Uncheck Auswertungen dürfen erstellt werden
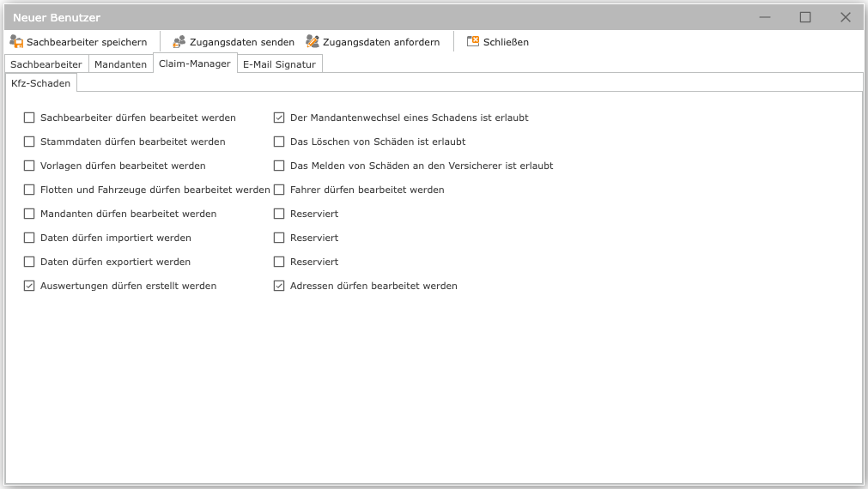 click(x=29, y=286)
